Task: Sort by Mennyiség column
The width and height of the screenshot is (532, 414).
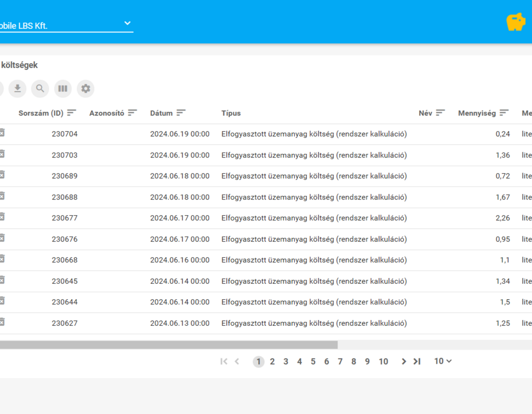Action: [504, 112]
